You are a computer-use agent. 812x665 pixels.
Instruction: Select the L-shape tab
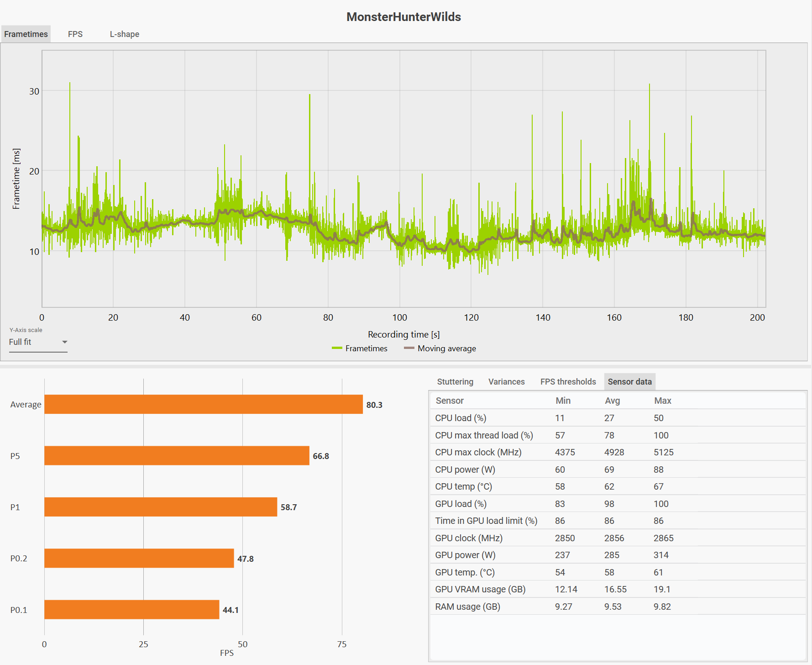(x=125, y=34)
